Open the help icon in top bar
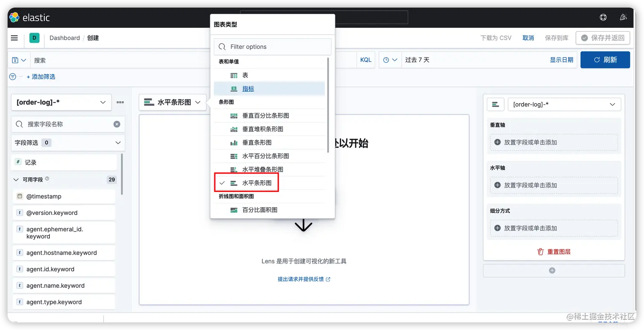Image resolution: width=644 pixels, height=330 pixels. pyautogui.click(x=603, y=17)
